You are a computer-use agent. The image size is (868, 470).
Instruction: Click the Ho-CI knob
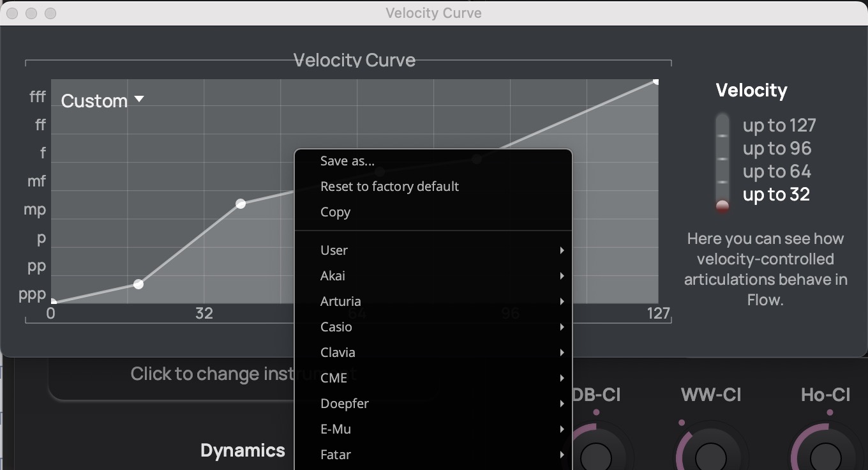[x=826, y=455]
